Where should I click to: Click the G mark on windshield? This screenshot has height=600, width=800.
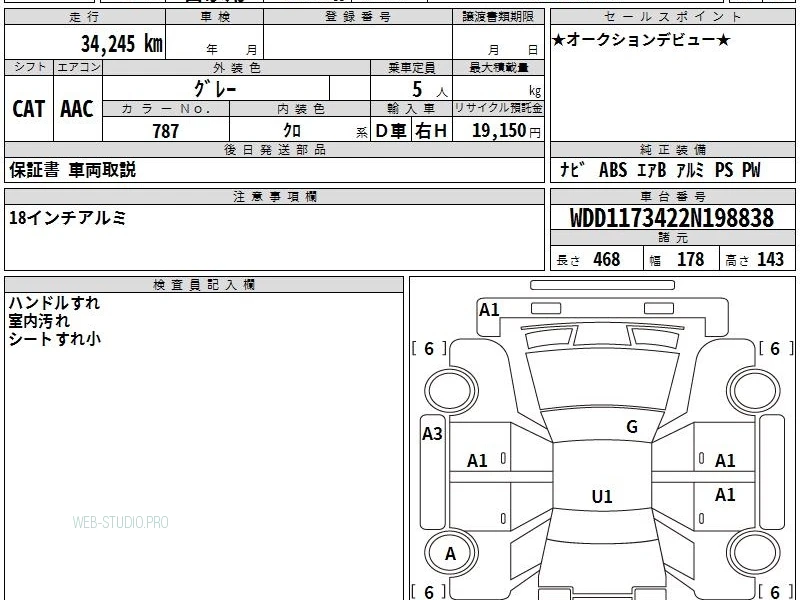(x=632, y=427)
